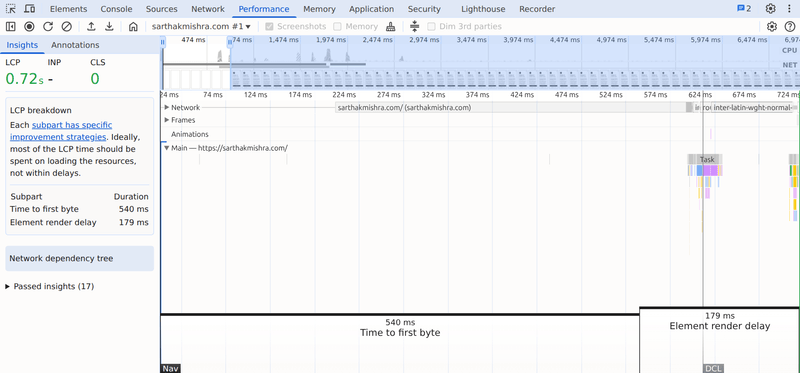Open the sarthakmishra.com #1 recording dropdown
Screen dimensions: 800x373
202,27
